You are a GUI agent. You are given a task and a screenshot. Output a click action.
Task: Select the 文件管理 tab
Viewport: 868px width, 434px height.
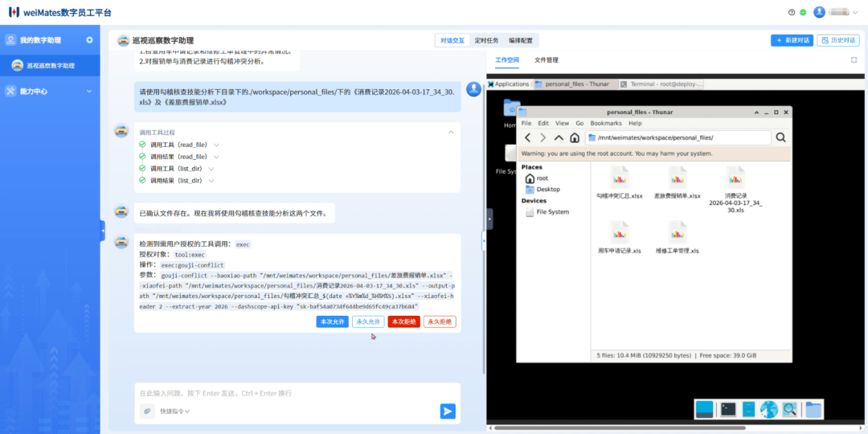(x=547, y=59)
